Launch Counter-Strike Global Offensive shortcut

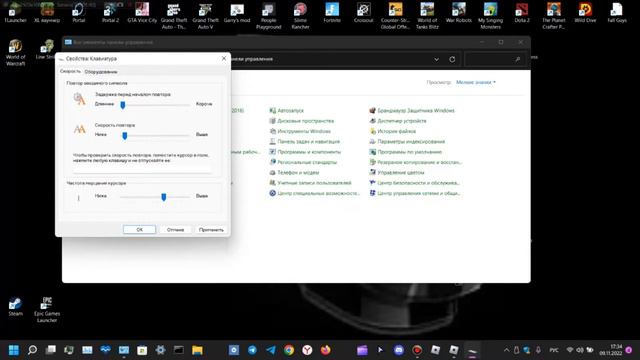[x=395, y=16]
